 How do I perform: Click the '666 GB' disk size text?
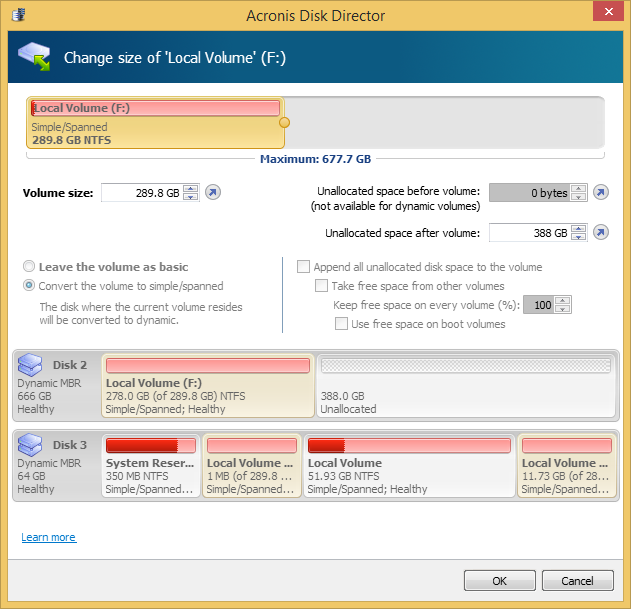[x=35, y=396]
